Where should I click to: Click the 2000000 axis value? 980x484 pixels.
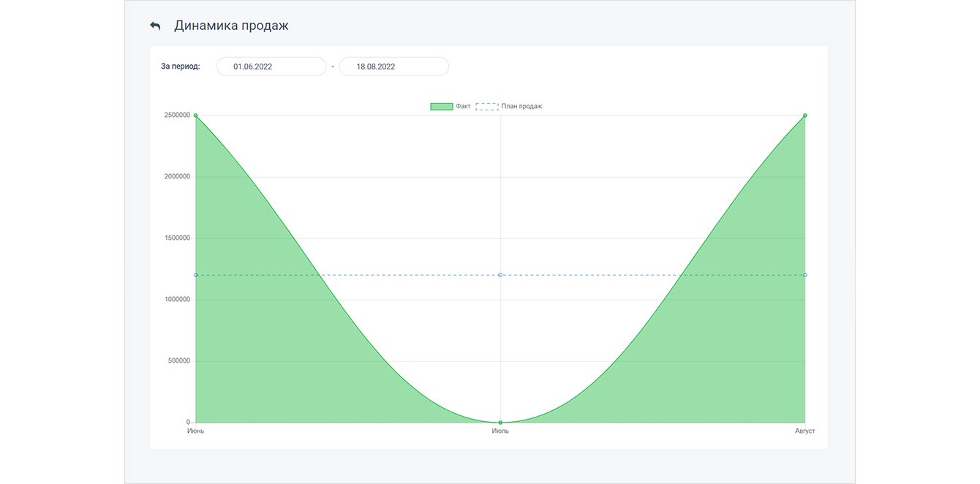pyautogui.click(x=176, y=177)
